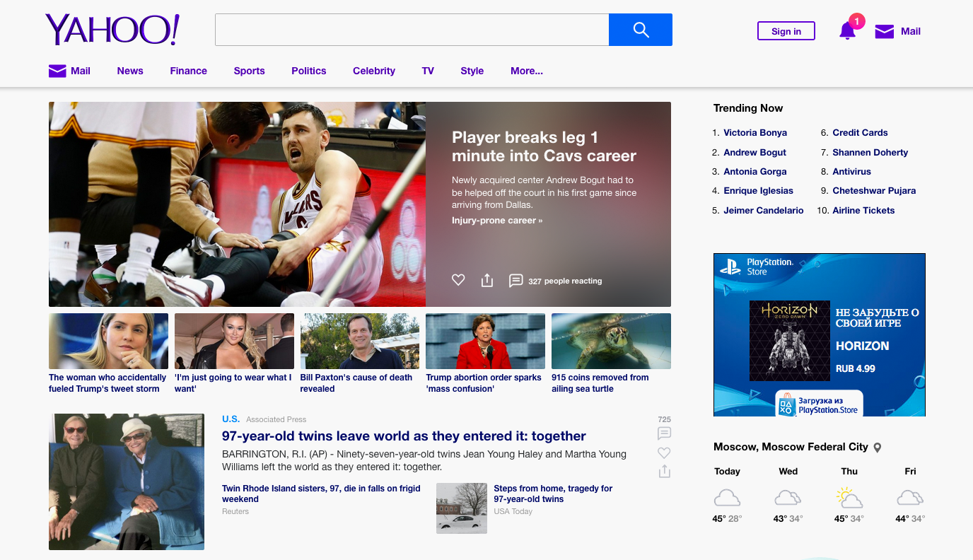Like the Cavs story with the heart icon
The height and width of the screenshot is (560, 973).
(458, 280)
